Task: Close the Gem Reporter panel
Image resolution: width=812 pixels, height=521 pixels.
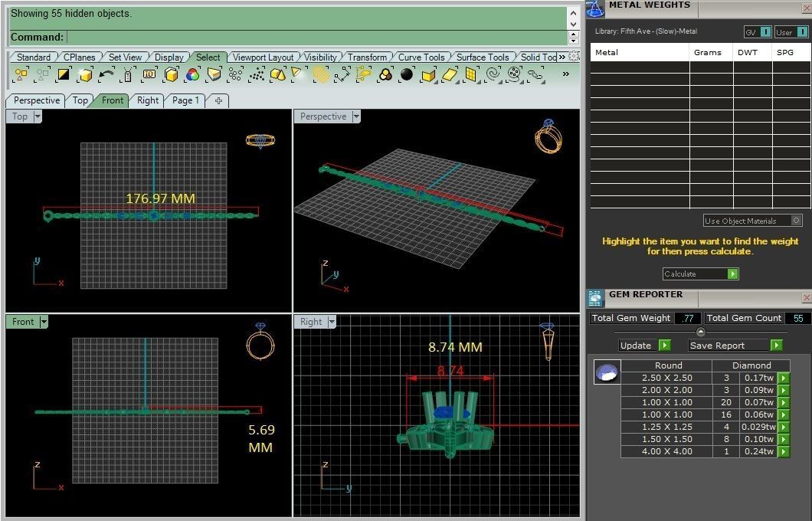Action: pos(807,298)
